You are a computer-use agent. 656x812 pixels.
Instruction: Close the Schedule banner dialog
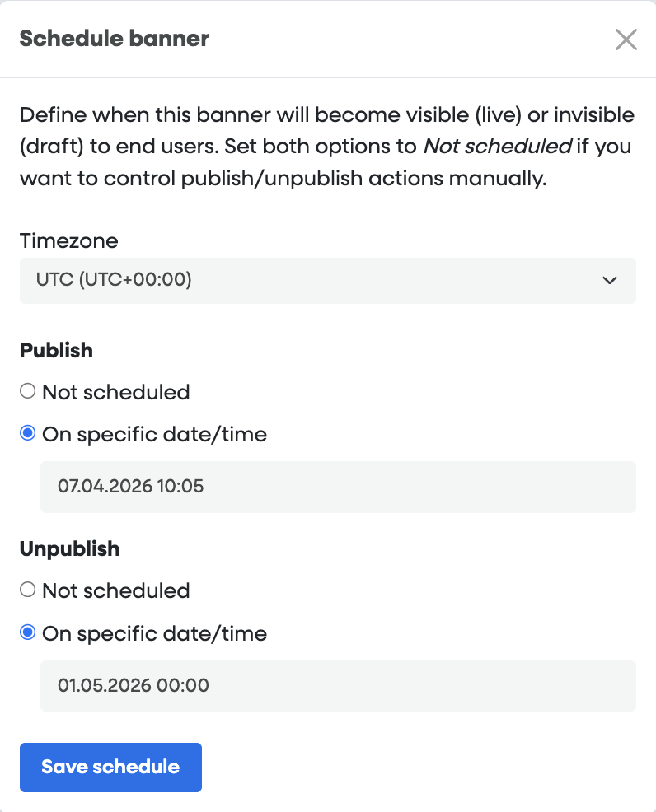(626, 40)
